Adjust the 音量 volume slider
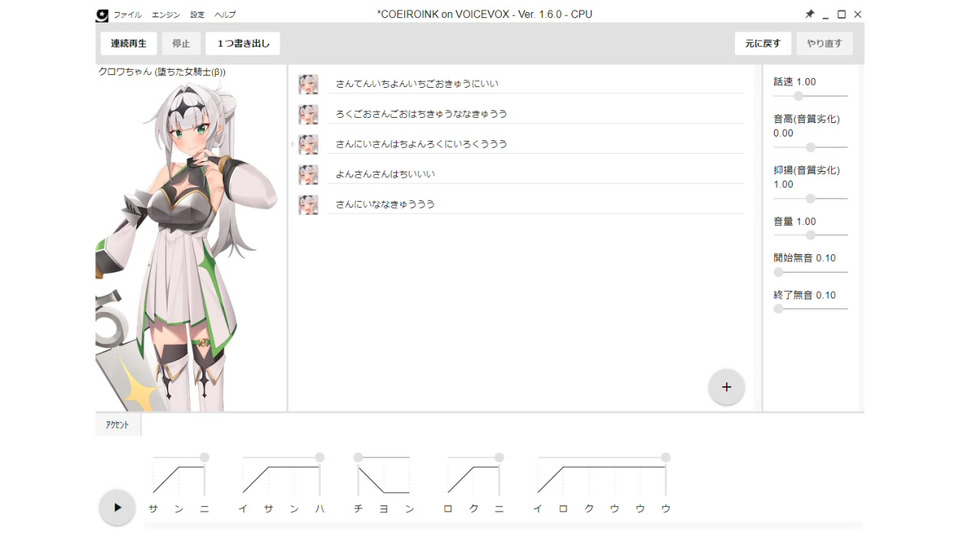Image resolution: width=960 pixels, height=540 pixels. (x=810, y=235)
